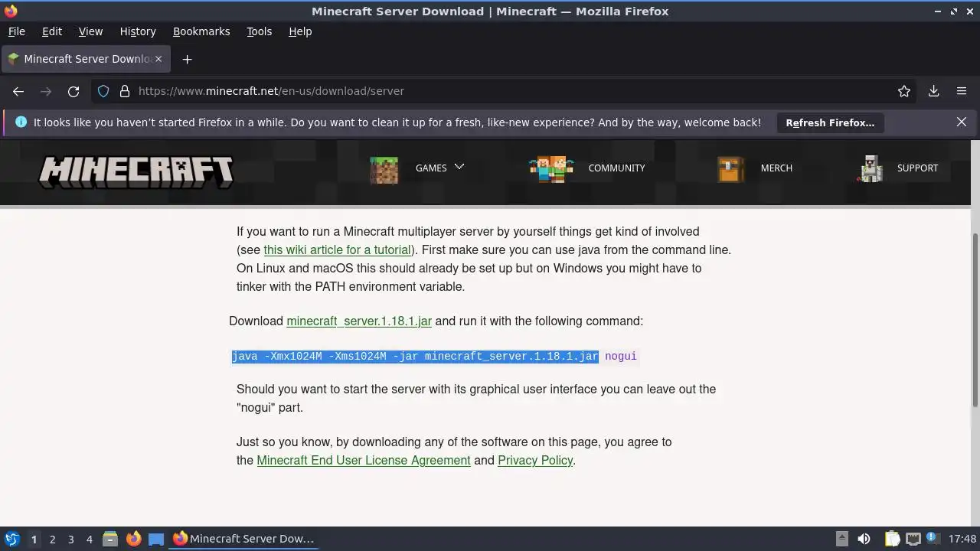Click the grass block GAMES icon

tap(384, 170)
